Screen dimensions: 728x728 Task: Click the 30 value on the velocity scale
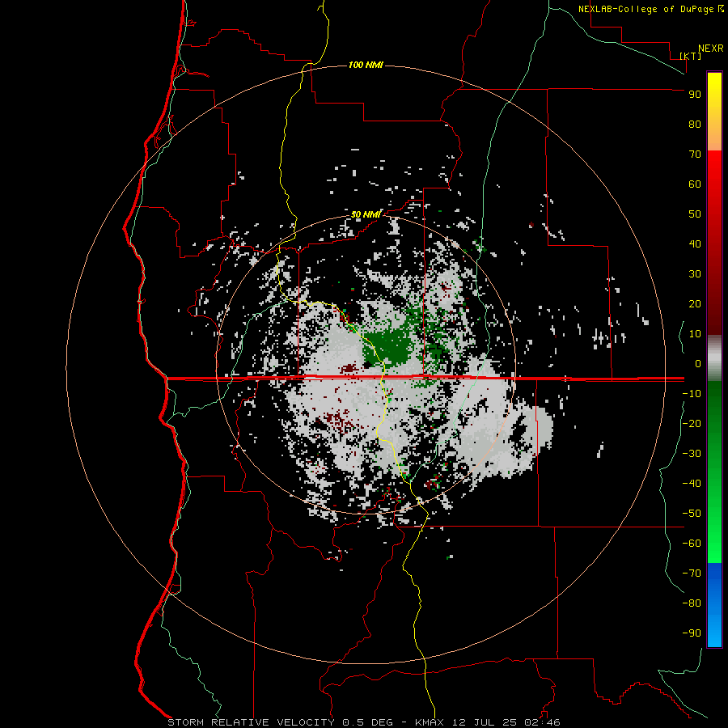click(x=695, y=274)
